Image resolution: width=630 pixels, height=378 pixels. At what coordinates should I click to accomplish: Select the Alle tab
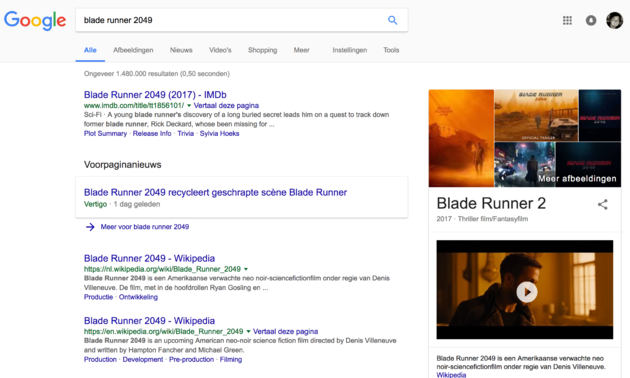click(x=90, y=50)
